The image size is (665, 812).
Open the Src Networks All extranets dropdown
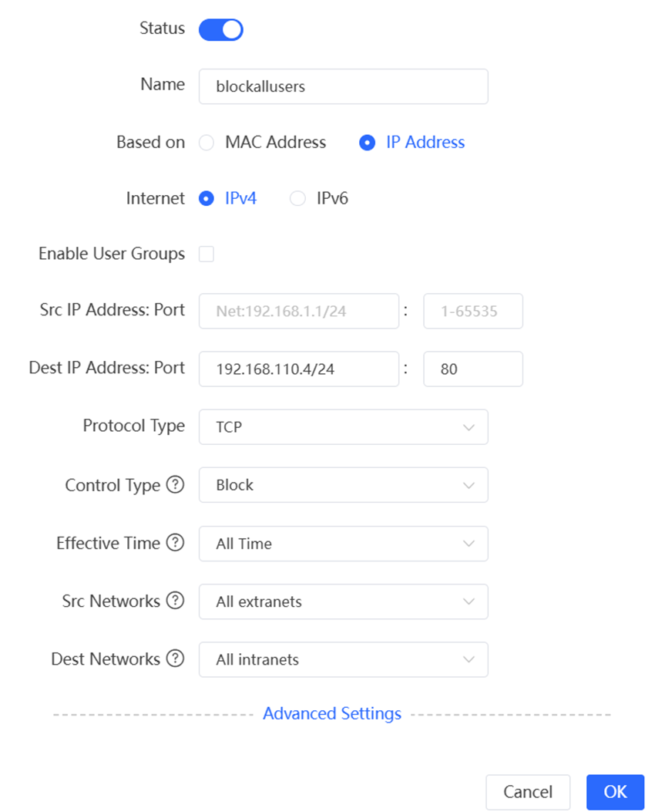(x=343, y=601)
